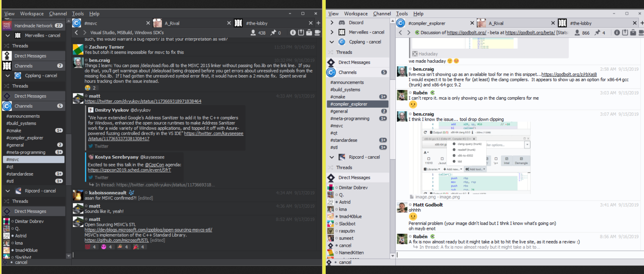Open the View menu in the left window
Screen dimensions: 644x274
9,14
